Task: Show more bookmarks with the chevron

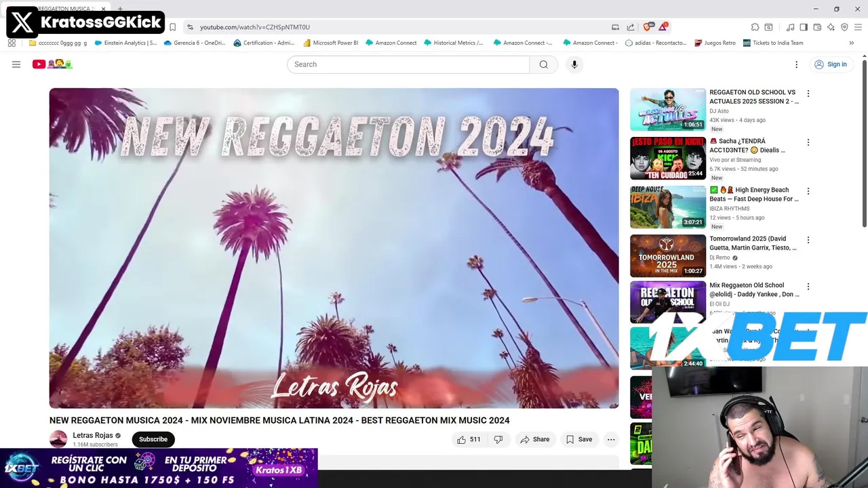Action: pos(851,43)
